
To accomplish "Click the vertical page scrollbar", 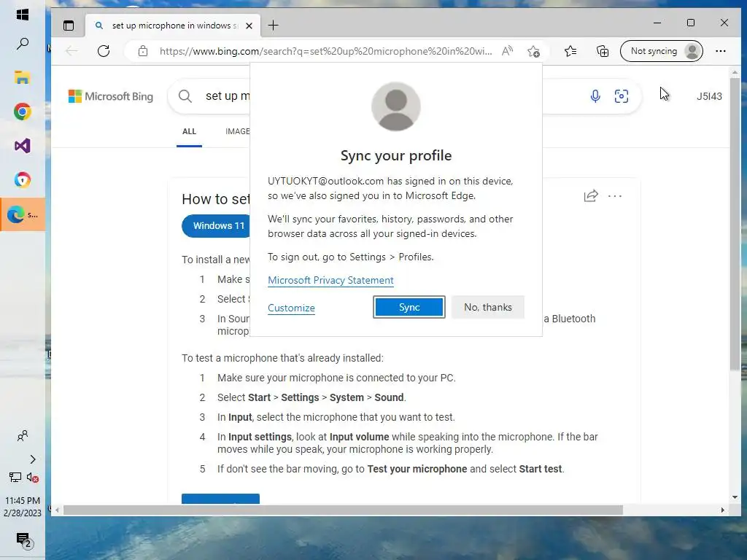I will click(x=735, y=224).
